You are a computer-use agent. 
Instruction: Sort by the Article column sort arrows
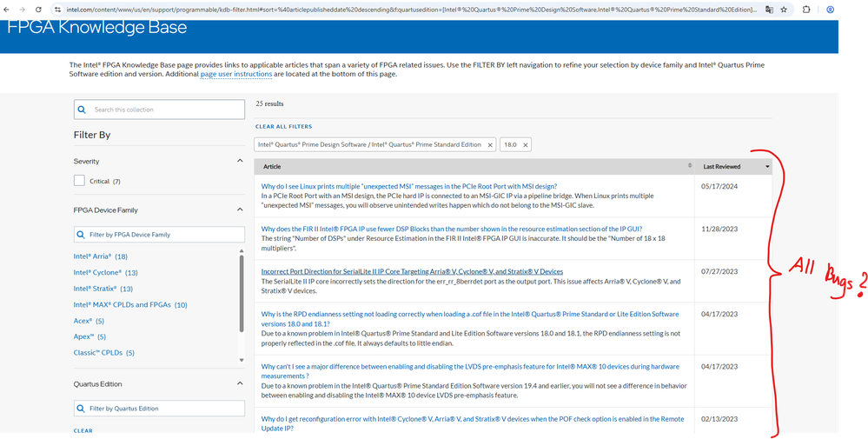point(690,166)
